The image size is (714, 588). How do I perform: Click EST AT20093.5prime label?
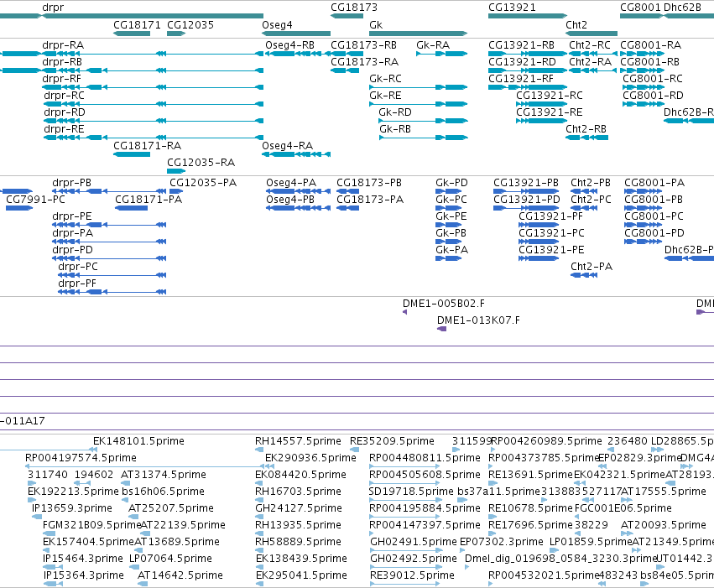664,525
